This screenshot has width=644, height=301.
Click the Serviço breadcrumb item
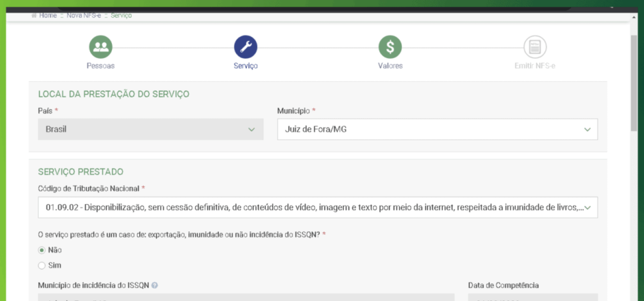click(x=121, y=16)
